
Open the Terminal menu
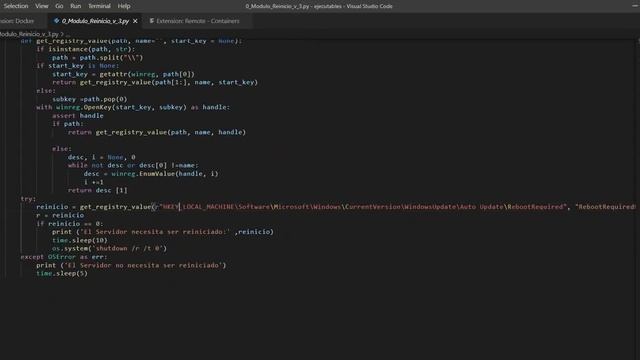click(x=99, y=6)
